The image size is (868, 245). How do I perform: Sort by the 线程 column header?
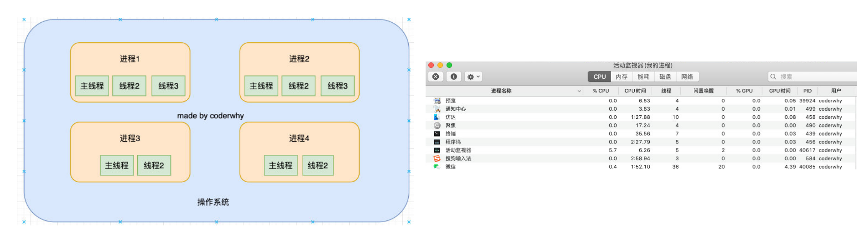click(x=666, y=91)
